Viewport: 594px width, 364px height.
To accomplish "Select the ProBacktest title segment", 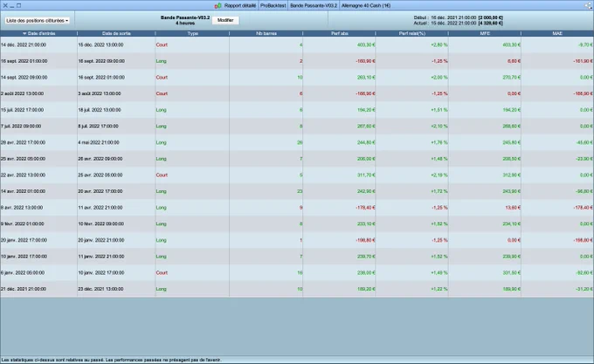I will click(273, 6).
